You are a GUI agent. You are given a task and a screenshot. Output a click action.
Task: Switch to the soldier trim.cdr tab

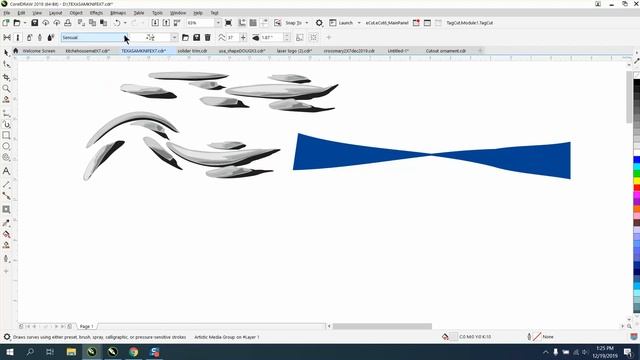tap(192, 51)
